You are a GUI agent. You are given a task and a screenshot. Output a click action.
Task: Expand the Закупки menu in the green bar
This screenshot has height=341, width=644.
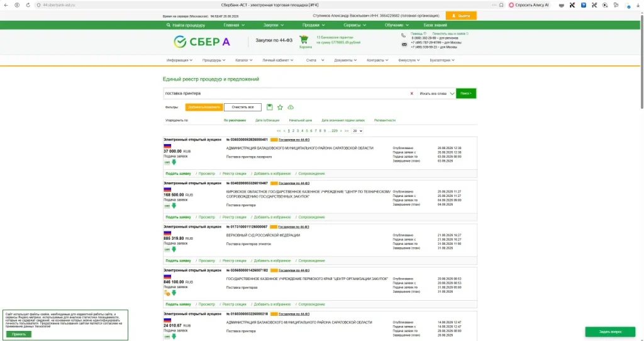pos(273,25)
